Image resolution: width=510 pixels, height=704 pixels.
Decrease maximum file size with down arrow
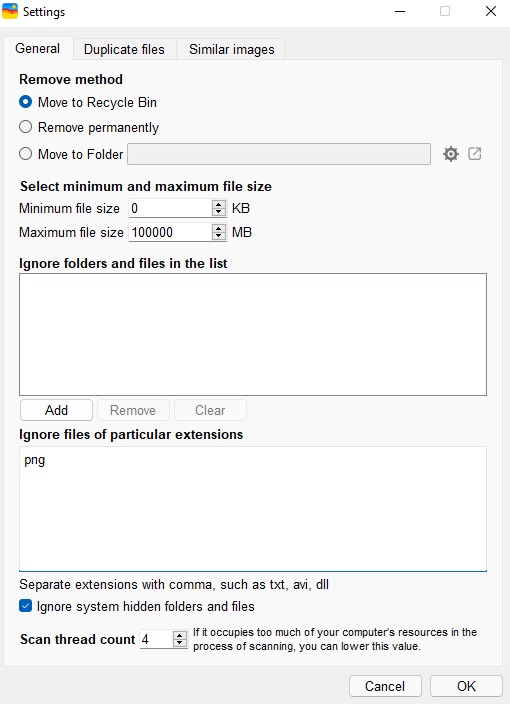(219, 236)
